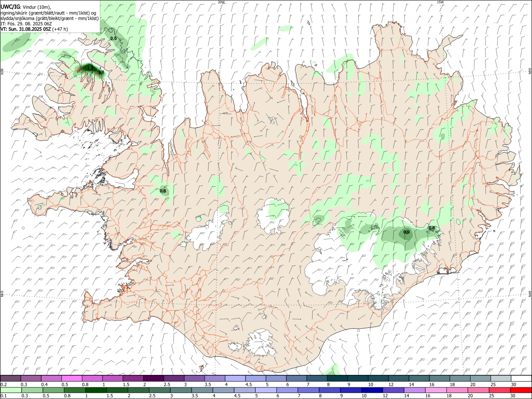Click the '20W' longitude label
532x399 pixels.
[x=221, y=2]
